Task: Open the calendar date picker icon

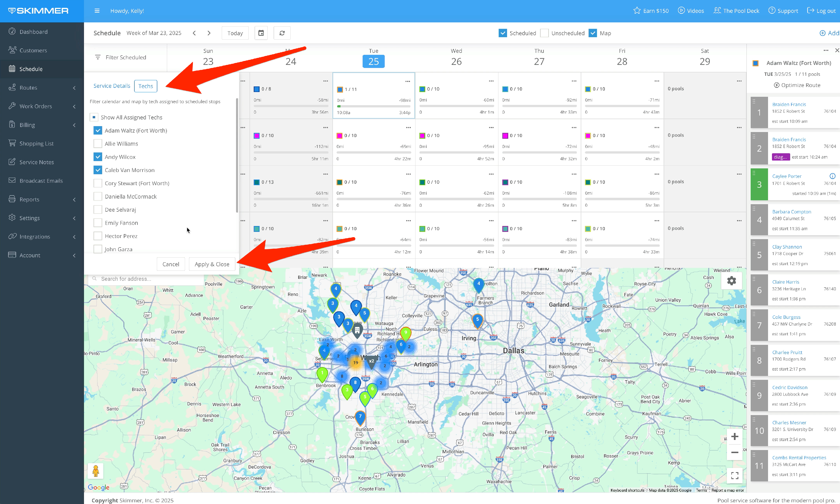Action: (261, 33)
